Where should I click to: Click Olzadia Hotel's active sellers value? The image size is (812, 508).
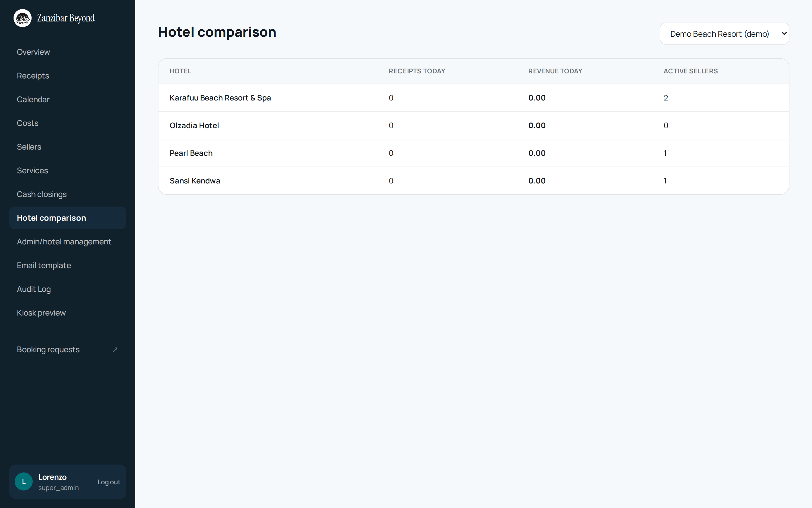coord(666,125)
